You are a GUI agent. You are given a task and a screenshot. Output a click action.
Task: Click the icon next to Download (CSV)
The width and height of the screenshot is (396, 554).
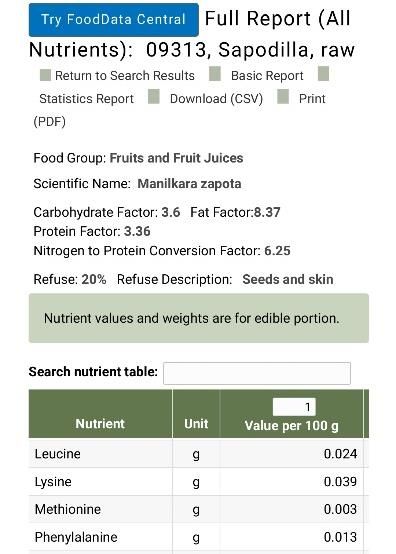(x=154, y=96)
